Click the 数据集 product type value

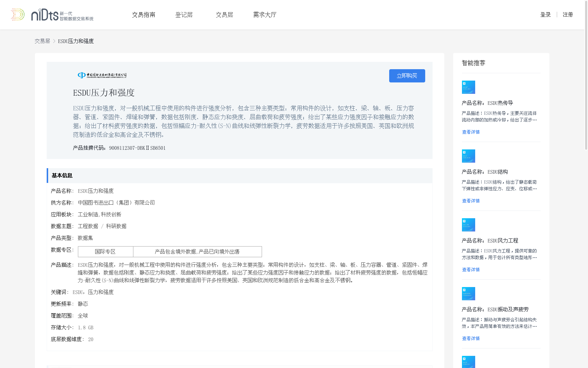click(x=85, y=238)
